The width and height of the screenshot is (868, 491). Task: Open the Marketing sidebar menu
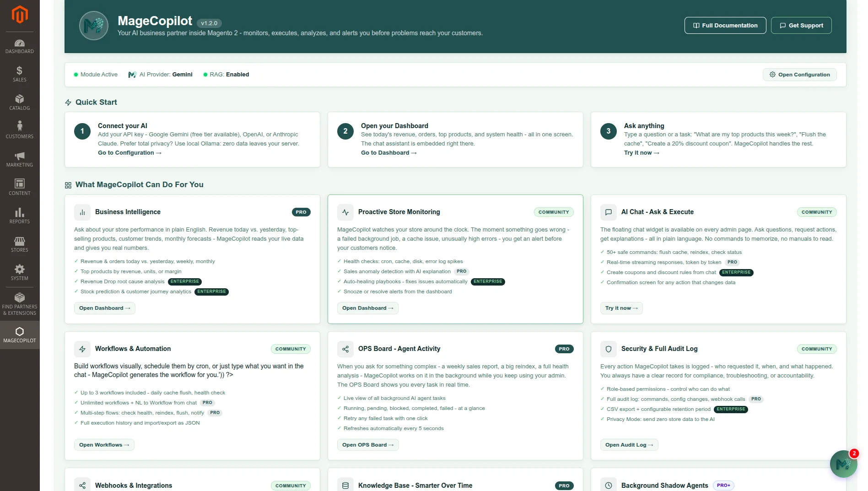pyautogui.click(x=20, y=159)
